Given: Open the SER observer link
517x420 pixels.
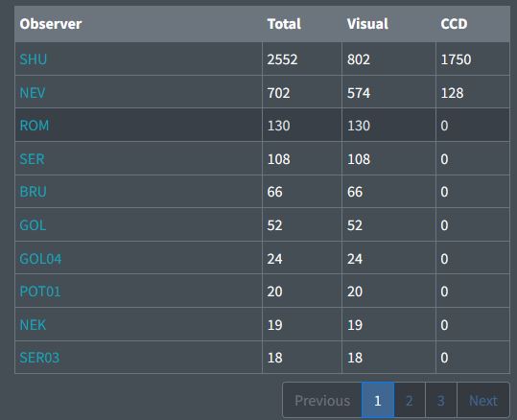Looking at the screenshot, I should (x=32, y=159).
